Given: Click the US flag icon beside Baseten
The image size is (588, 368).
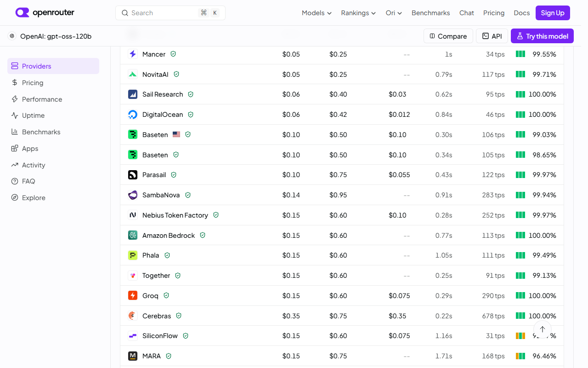Looking at the screenshot, I should tap(176, 134).
